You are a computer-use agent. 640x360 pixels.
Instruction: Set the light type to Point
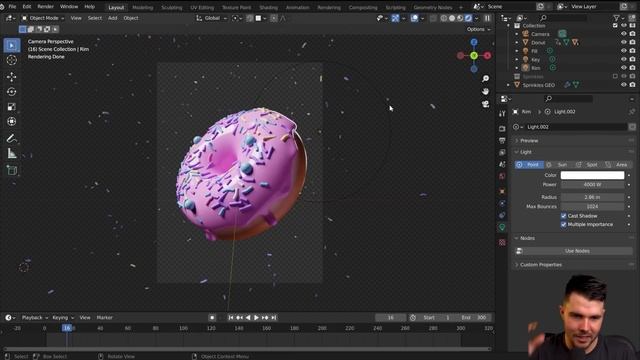coord(529,164)
